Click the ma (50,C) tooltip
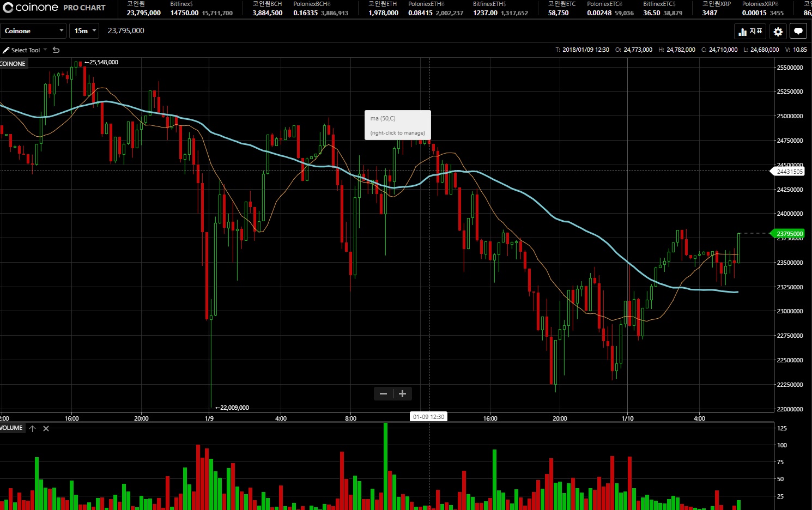This screenshot has height=510, width=812. (x=398, y=125)
